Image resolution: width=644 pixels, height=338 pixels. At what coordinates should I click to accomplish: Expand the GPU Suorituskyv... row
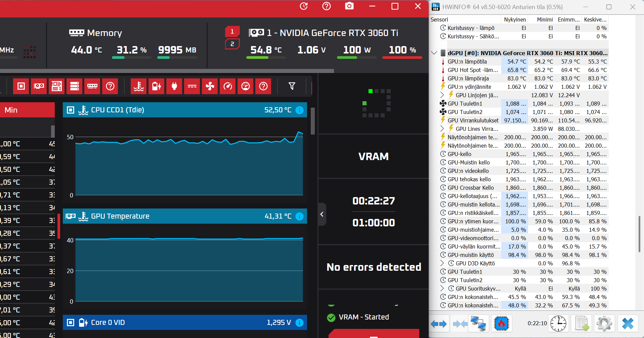tap(442, 289)
